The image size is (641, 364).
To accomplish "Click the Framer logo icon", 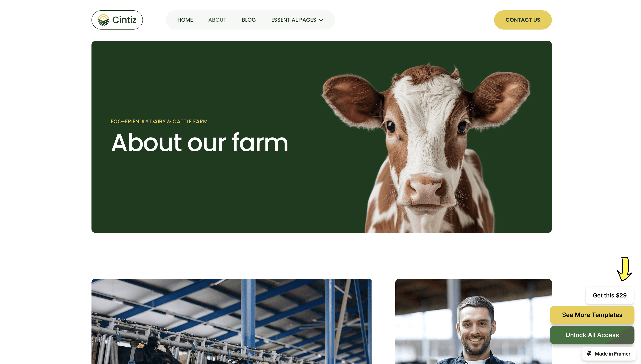I will (x=589, y=353).
